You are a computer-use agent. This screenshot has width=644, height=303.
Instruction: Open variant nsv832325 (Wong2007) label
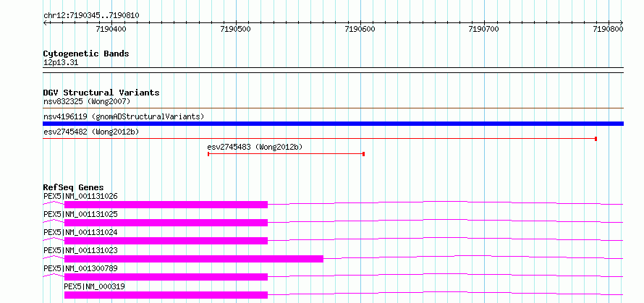[87, 101]
